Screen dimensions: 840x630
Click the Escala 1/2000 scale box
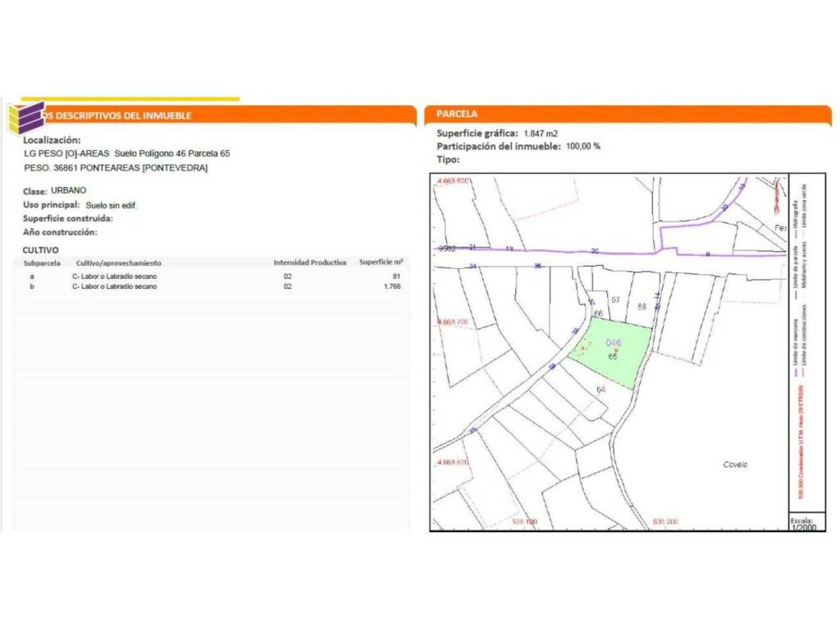click(x=803, y=524)
